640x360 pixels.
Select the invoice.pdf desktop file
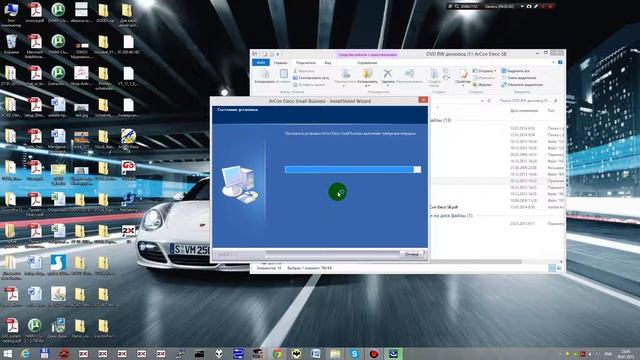pyautogui.click(x=35, y=13)
